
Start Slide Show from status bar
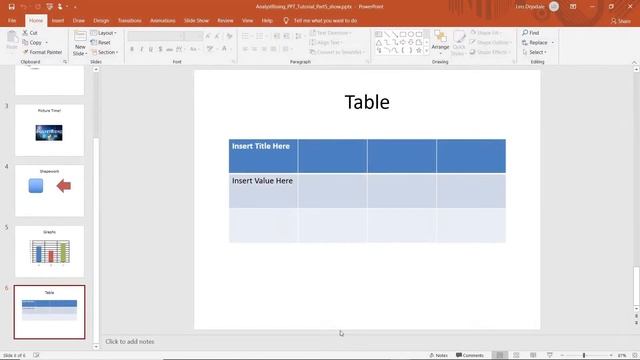[549, 355]
